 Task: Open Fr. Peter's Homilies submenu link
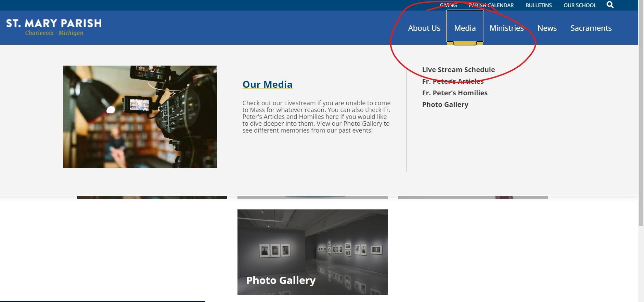[x=454, y=93]
